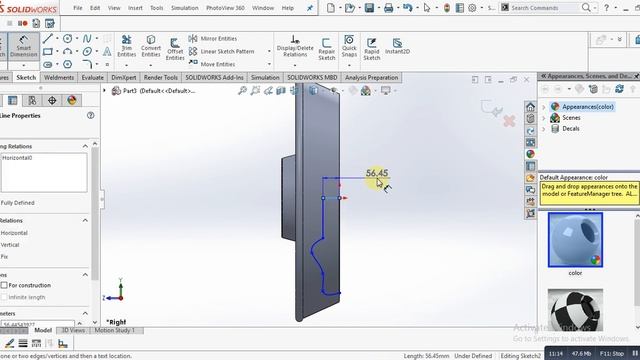The width and height of the screenshot is (640, 360).
Task: Collapse the Existing Relations section
Action: [x=85, y=146]
